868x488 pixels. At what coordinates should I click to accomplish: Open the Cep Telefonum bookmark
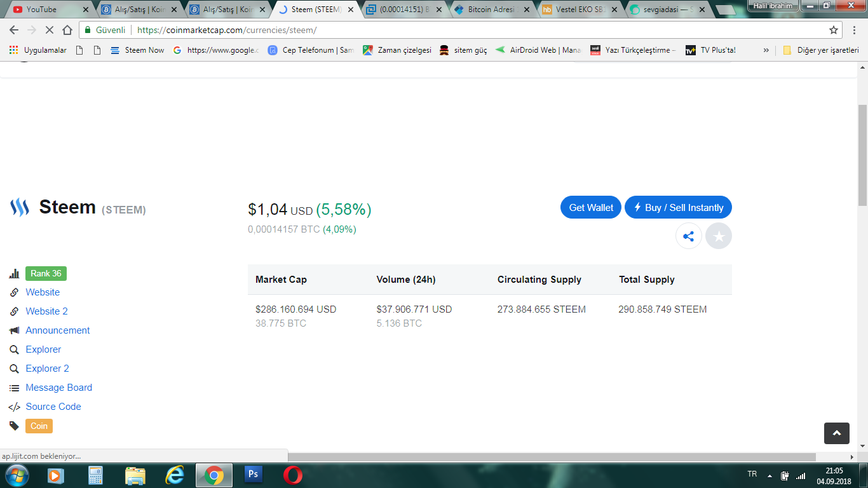click(311, 50)
